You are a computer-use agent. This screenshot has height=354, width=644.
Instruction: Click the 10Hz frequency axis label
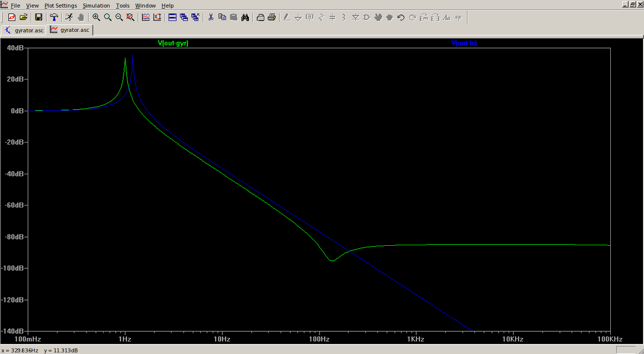click(x=222, y=339)
